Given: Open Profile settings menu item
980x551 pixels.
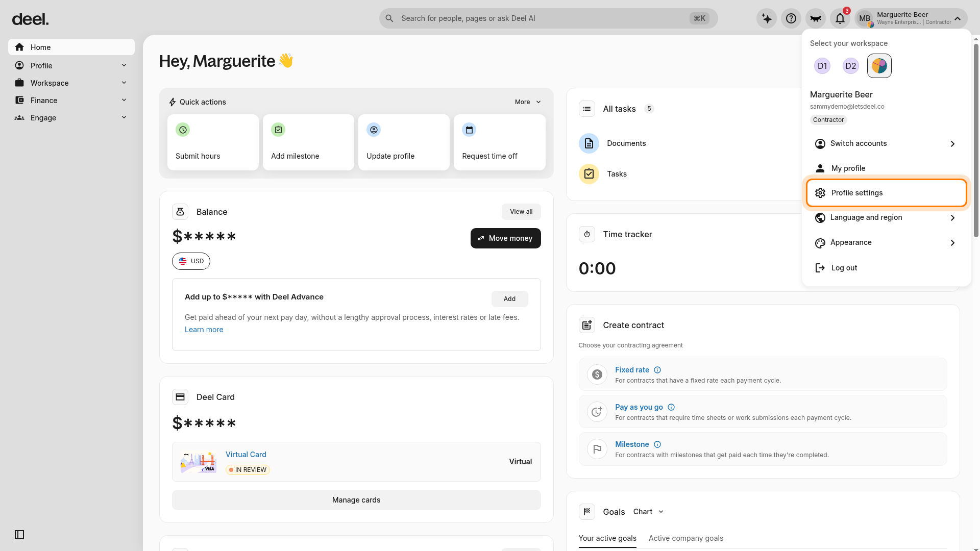Looking at the screenshot, I should tap(886, 193).
